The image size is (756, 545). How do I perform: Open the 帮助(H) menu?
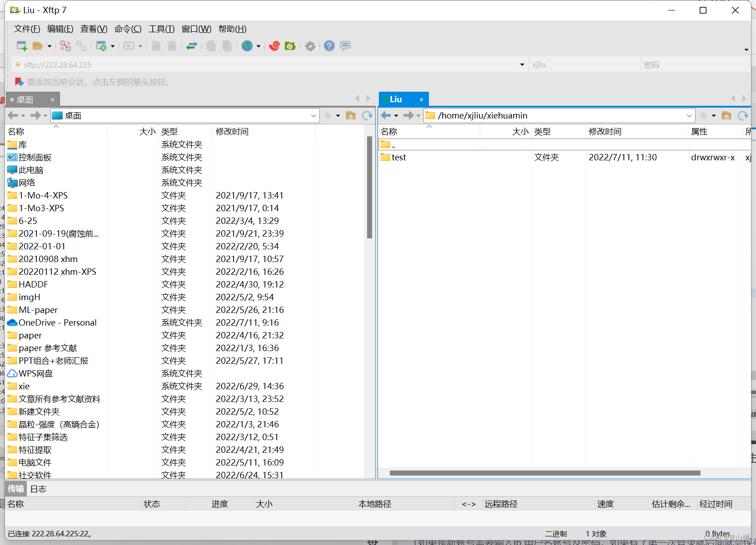[232, 29]
